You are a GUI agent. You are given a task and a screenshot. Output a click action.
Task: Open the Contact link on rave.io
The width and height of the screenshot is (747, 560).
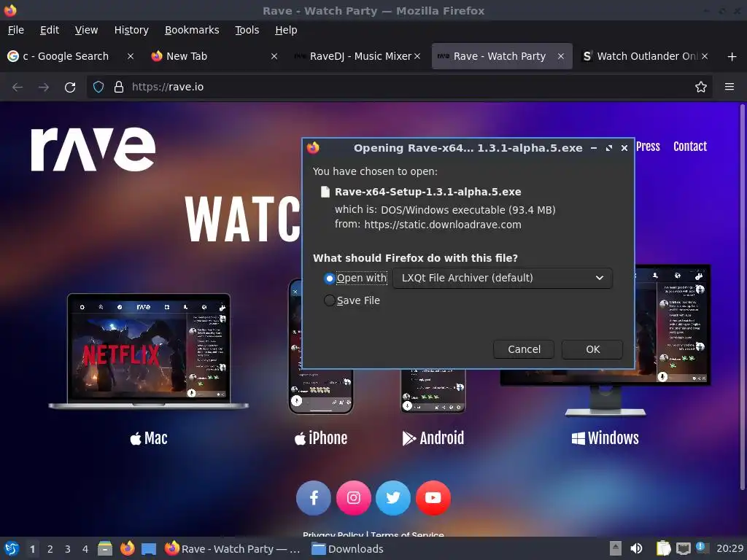click(x=690, y=147)
